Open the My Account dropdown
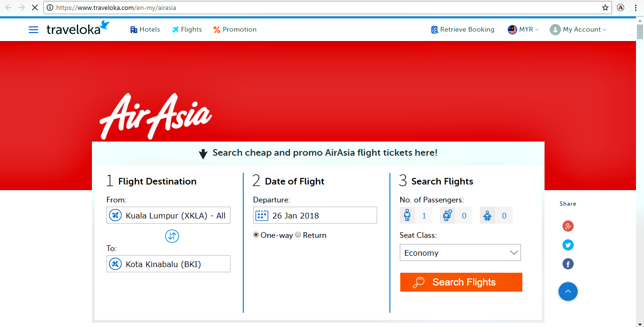 (x=578, y=29)
